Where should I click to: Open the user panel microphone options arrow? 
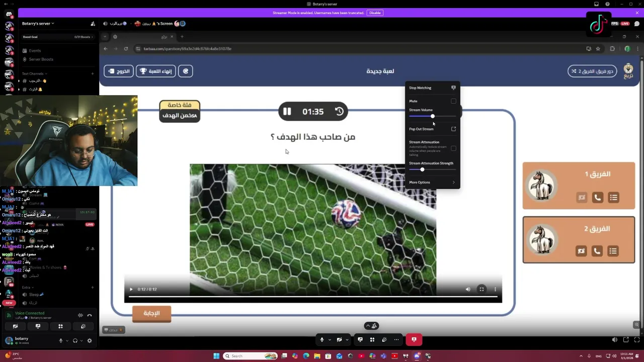(x=67, y=340)
